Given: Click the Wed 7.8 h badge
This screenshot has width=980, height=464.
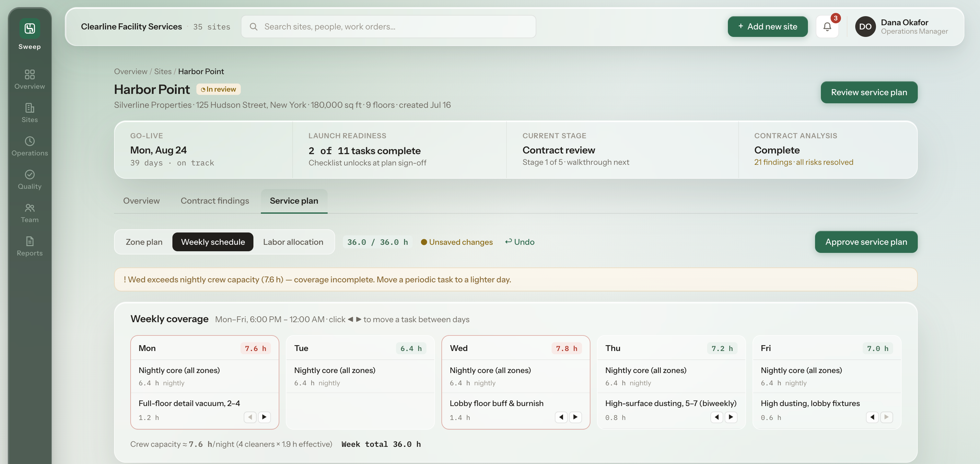Looking at the screenshot, I should click(x=566, y=348).
